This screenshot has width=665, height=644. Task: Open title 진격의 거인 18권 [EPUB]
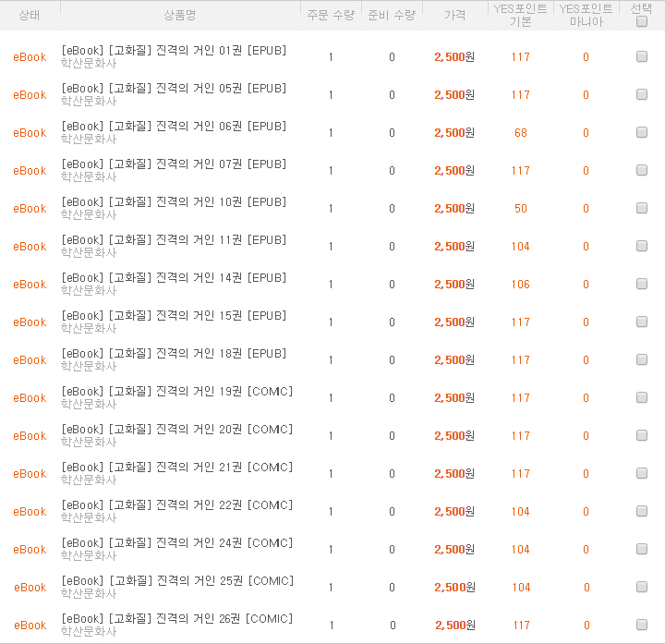pos(174,353)
